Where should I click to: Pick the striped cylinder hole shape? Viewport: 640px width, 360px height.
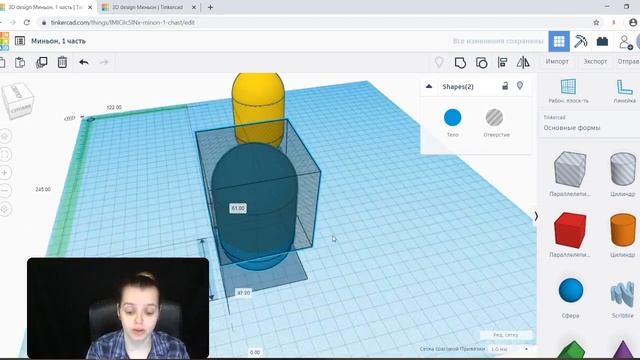(623, 168)
